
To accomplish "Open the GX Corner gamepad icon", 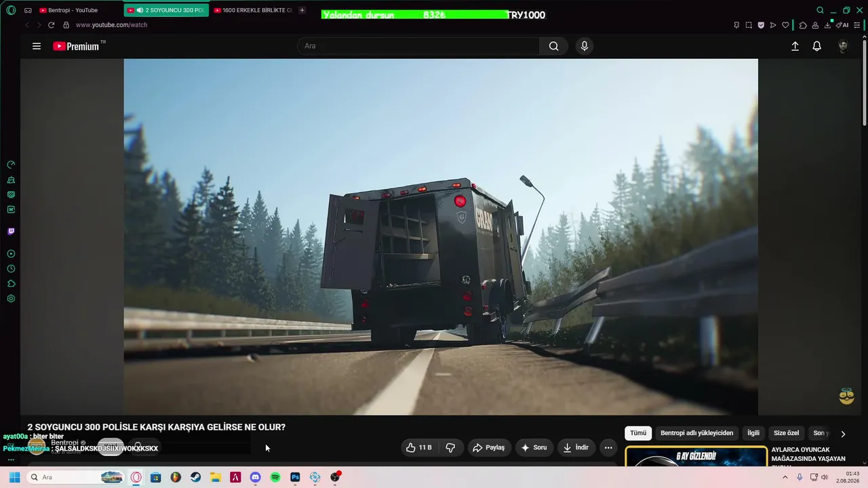I will 28,10.
